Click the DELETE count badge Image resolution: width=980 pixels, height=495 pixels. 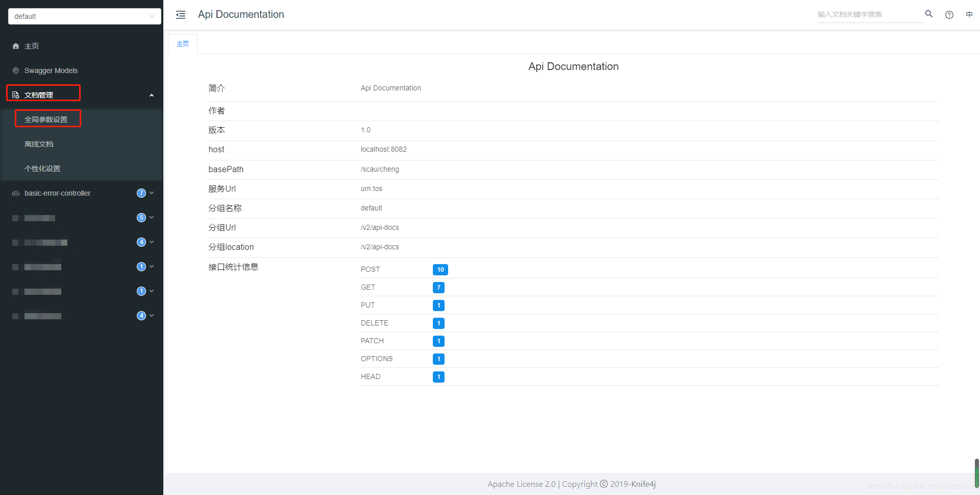coord(438,323)
